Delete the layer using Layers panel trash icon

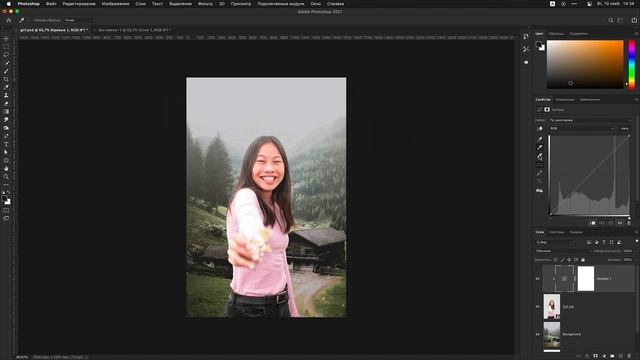pos(629,356)
